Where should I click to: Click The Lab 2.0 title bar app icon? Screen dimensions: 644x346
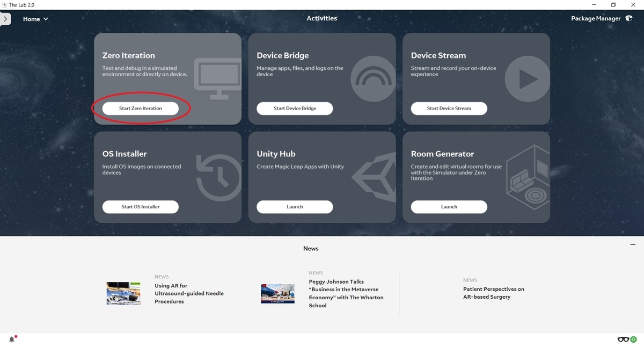point(4,4)
